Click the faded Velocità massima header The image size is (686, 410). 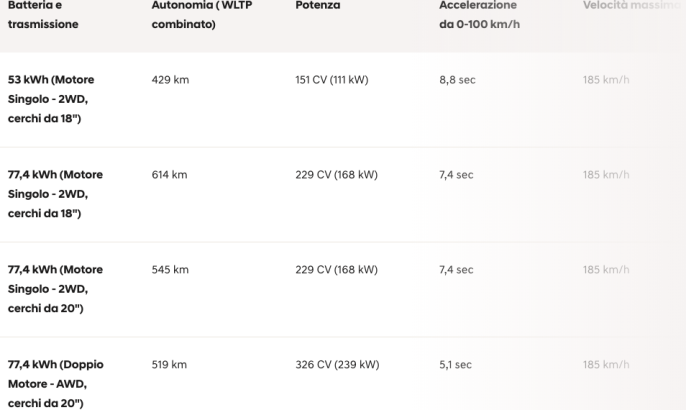tap(632, 5)
